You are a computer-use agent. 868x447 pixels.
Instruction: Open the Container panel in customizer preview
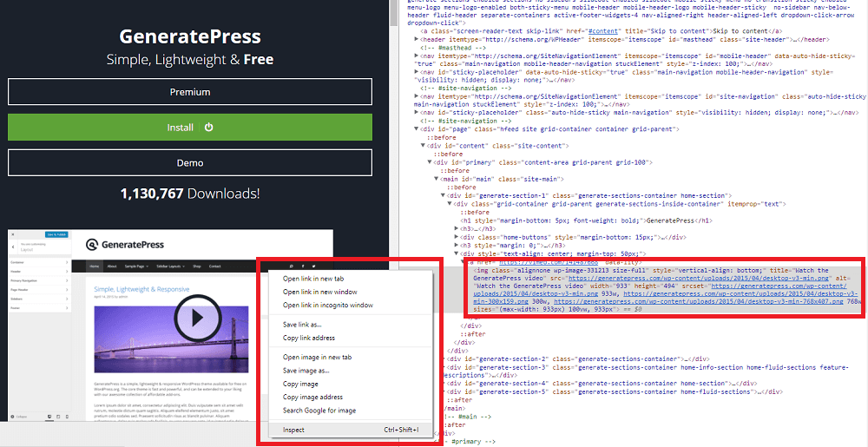click(x=39, y=262)
